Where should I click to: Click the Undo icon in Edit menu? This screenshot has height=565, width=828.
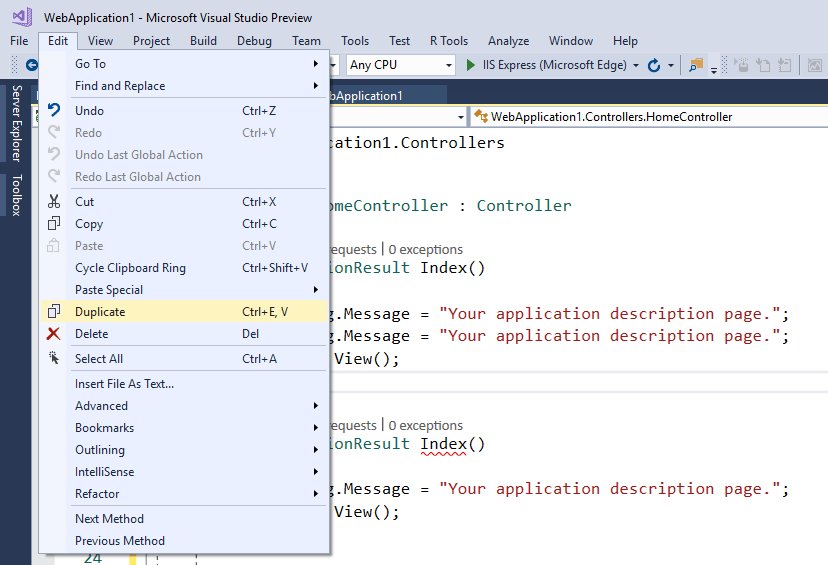pos(54,110)
